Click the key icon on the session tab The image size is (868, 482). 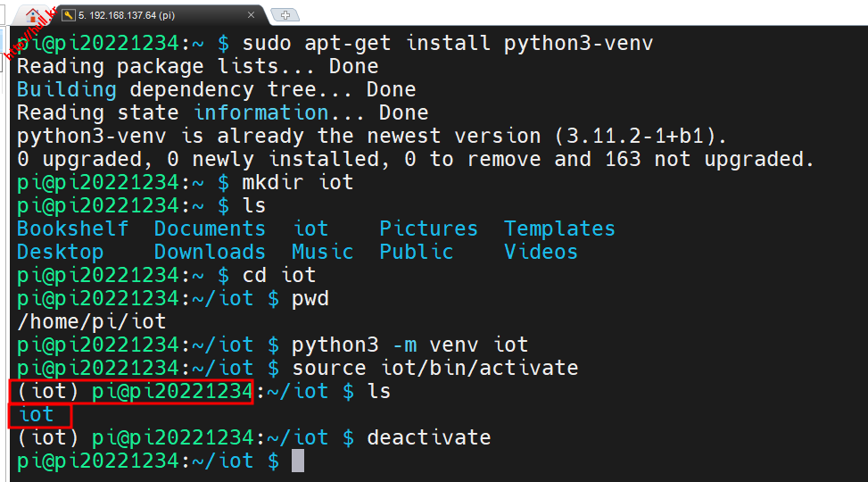70,15
